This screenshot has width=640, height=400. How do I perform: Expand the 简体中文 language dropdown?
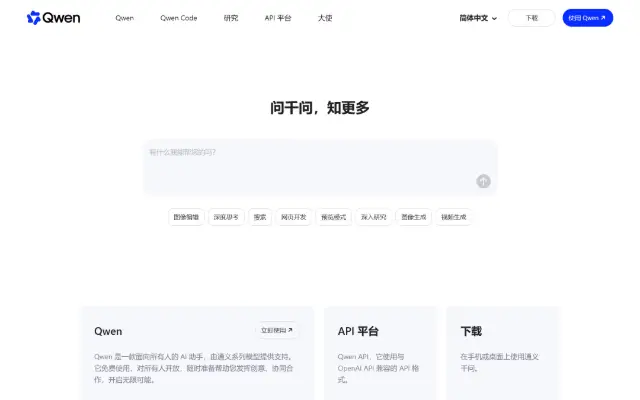pyautogui.click(x=478, y=18)
